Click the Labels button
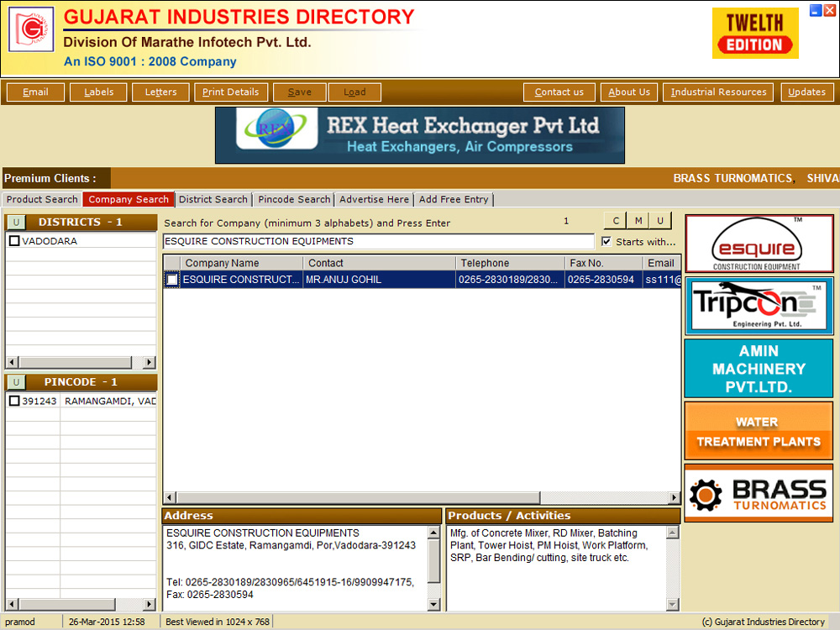 pos(98,92)
